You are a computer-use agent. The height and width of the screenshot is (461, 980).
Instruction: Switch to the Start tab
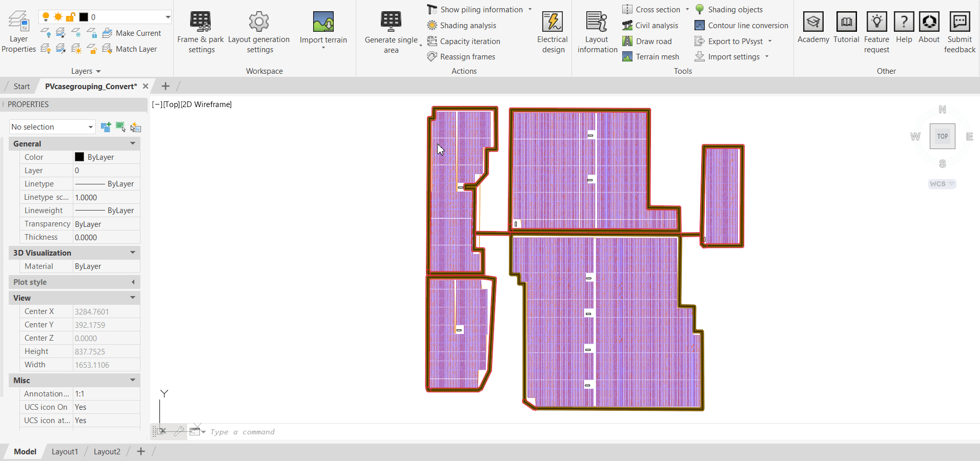[x=22, y=87]
